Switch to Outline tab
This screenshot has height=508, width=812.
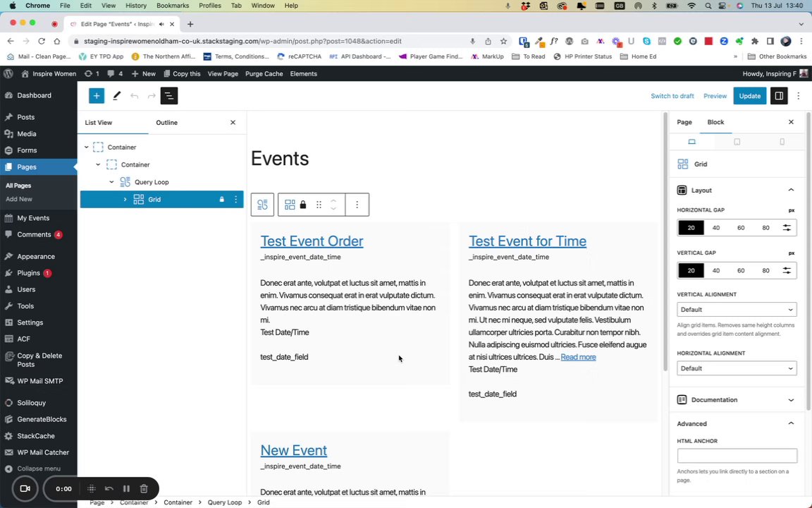click(x=167, y=122)
